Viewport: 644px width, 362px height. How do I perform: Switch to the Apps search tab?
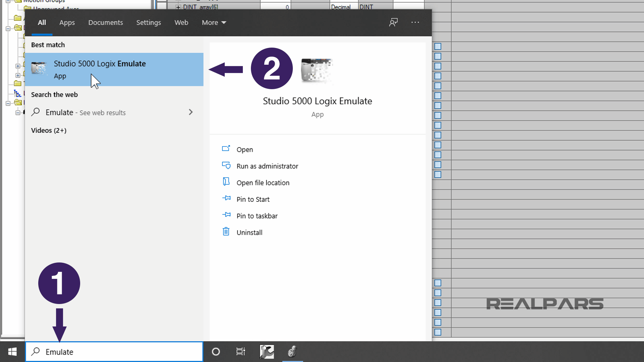(x=67, y=22)
